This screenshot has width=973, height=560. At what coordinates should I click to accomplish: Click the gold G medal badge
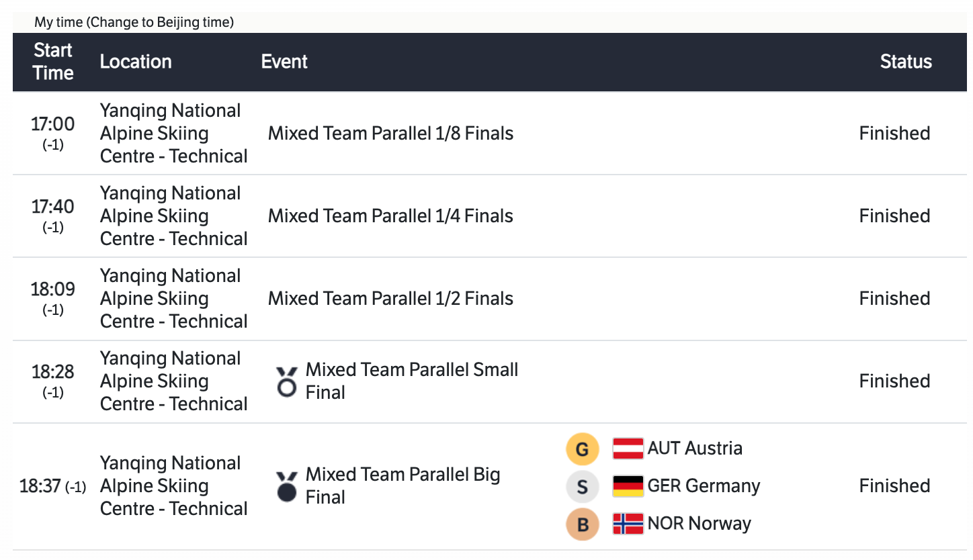pos(583,449)
